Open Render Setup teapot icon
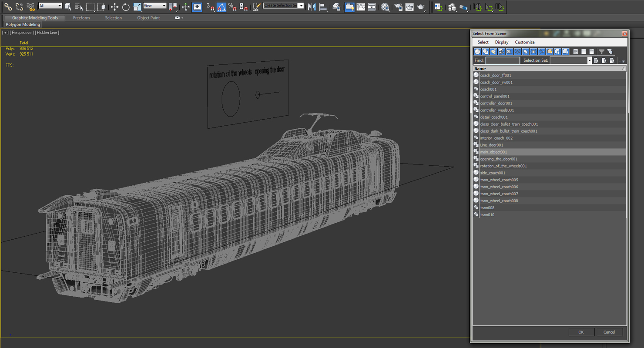Image resolution: width=644 pixels, height=348 pixels. (x=398, y=7)
